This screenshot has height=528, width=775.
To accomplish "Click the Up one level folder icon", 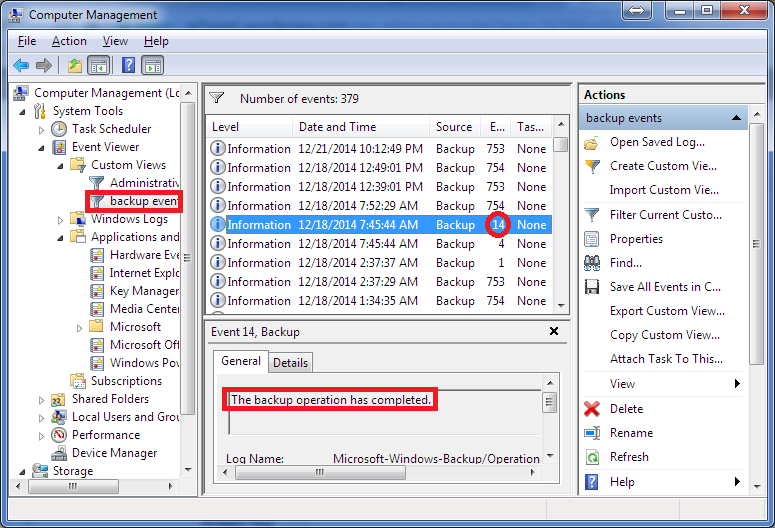I will [75, 65].
